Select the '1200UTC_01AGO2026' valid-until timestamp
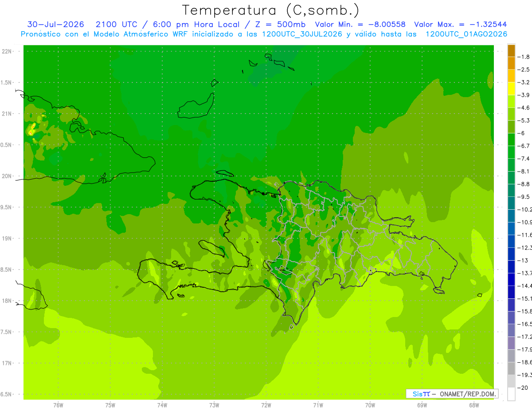532x411 pixels. pos(466,34)
